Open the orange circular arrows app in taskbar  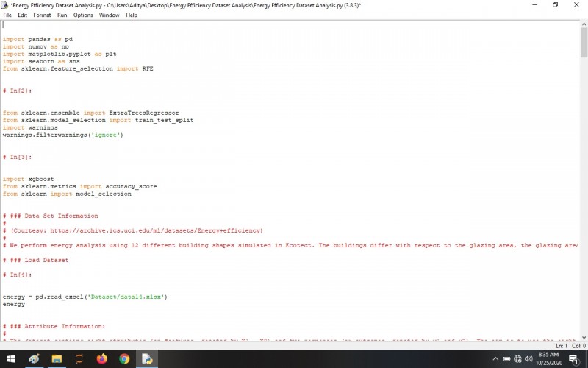click(x=79, y=359)
